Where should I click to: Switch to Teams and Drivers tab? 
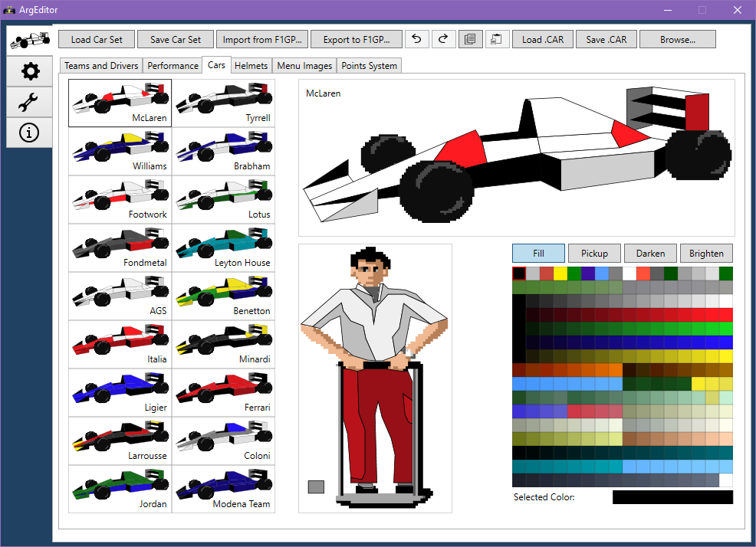[101, 66]
